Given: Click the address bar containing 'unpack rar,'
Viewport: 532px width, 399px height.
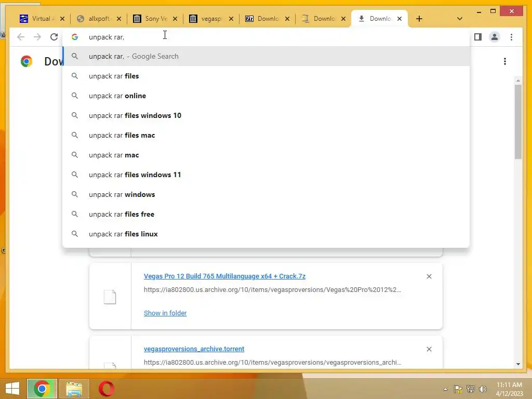Looking at the screenshot, I should (x=267, y=37).
